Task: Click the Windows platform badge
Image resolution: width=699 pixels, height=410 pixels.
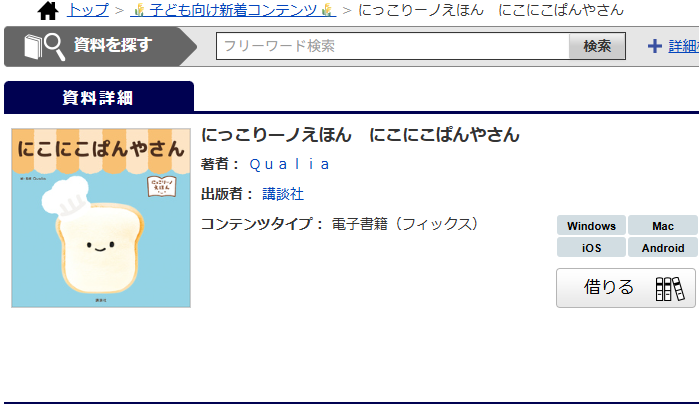Action: pyautogui.click(x=591, y=226)
